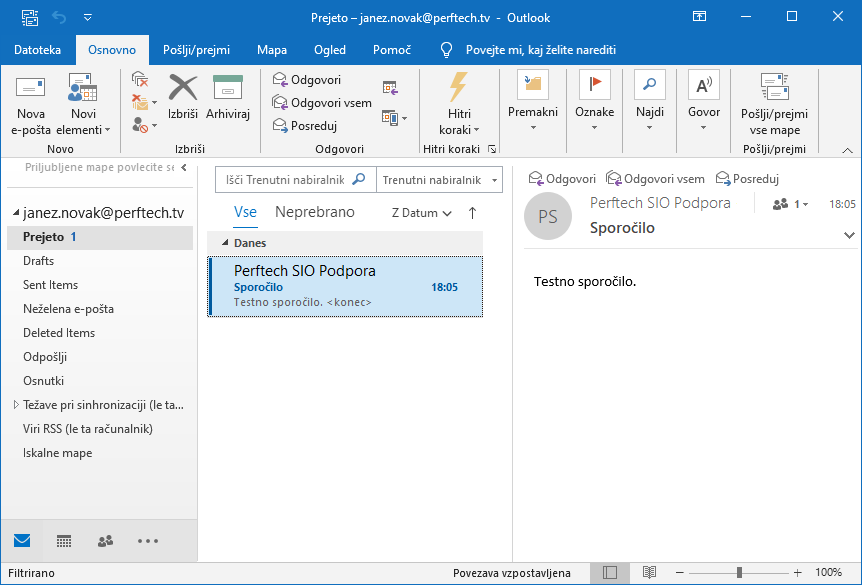
Task: Click the ribbon display options icon
Action: coord(699,16)
